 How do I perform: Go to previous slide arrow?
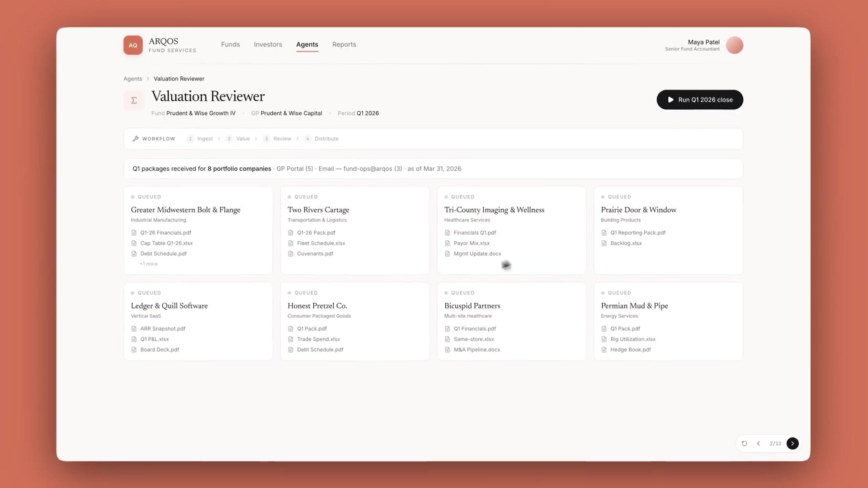(x=759, y=443)
